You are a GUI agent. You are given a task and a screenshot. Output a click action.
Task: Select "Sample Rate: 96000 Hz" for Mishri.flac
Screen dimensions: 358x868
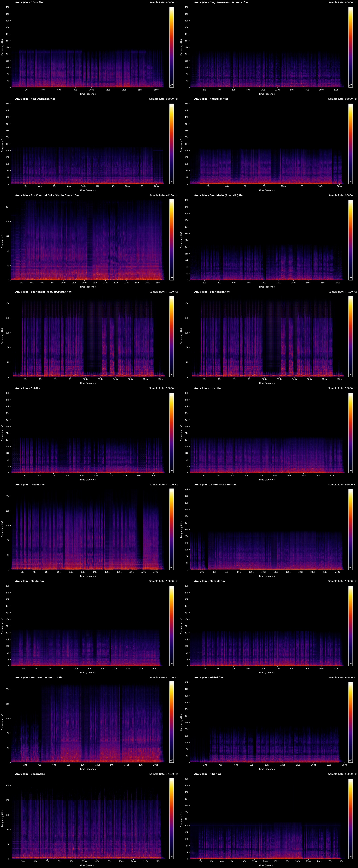pyautogui.click(x=342, y=677)
